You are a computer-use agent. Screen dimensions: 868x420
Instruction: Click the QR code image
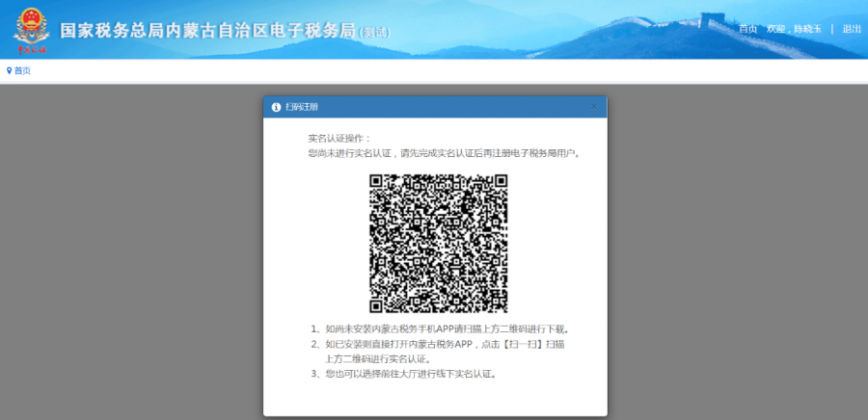tap(439, 244)
